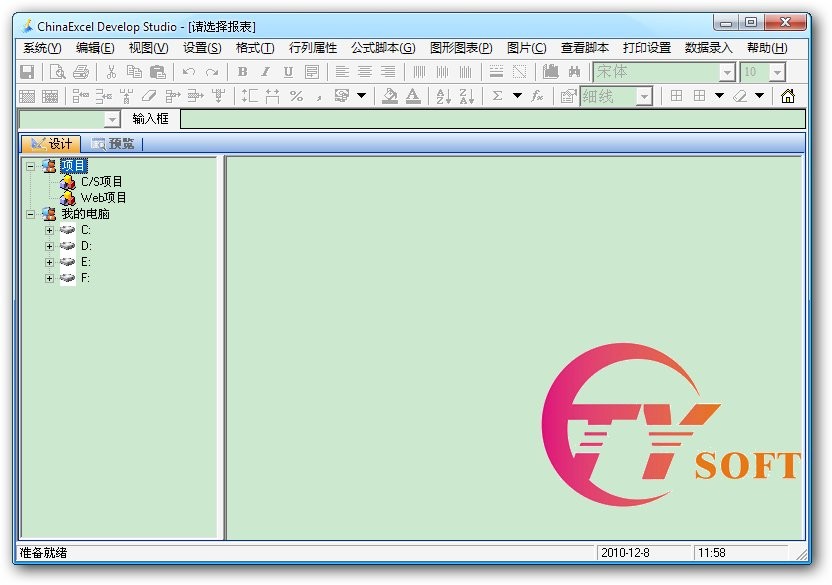Expand the C: drive tree node
Viewport: 832px width, 585px height.
pos(49,230)
